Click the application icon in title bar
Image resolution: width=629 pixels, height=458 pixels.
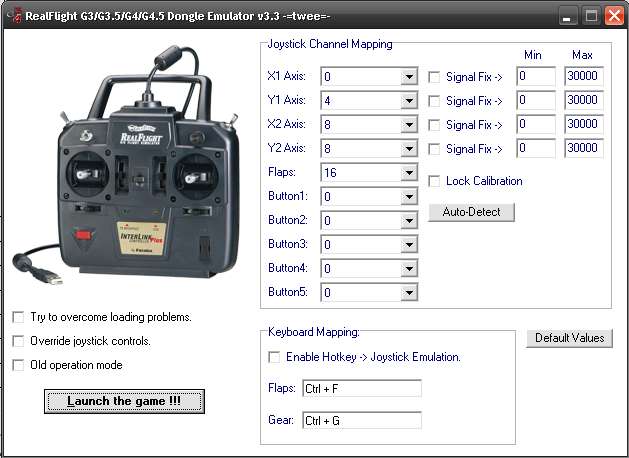12,15
